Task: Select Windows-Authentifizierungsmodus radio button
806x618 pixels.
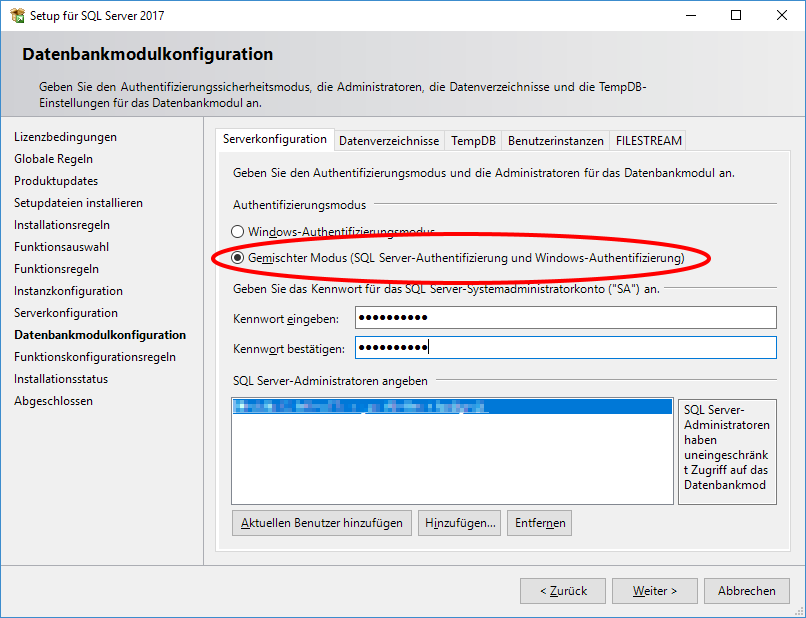Action: pos(237,232)
